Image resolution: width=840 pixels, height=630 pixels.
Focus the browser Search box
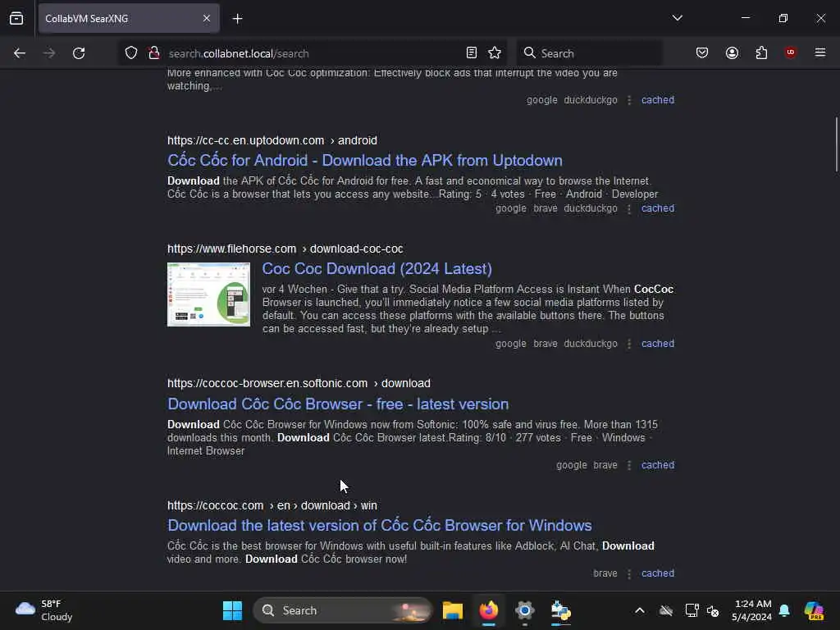pyautogui.click(x=589, y=53)
